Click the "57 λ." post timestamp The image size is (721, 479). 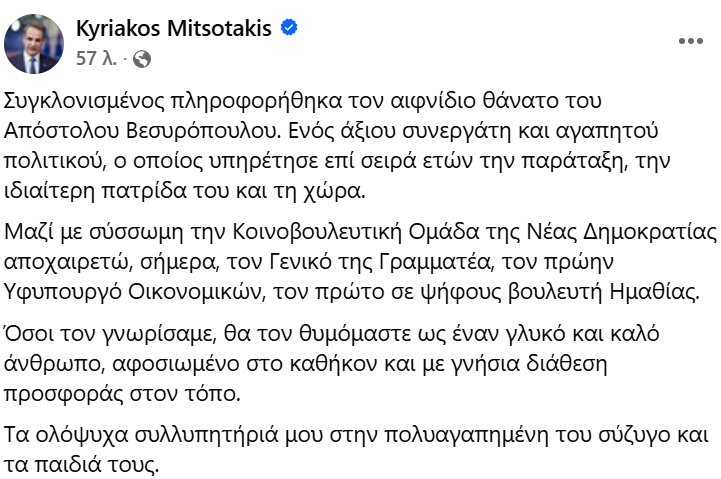click(x=96, y=59)
